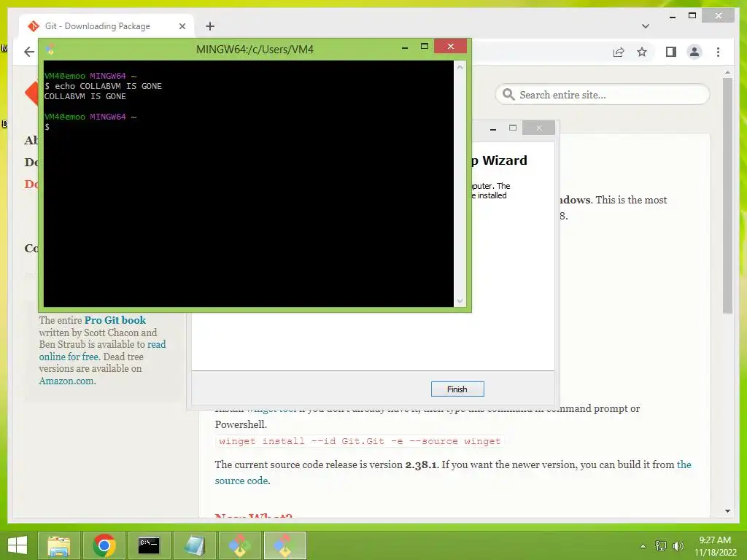
Task: Switch to first Git taskbar icon
Action: coord(239,545)
